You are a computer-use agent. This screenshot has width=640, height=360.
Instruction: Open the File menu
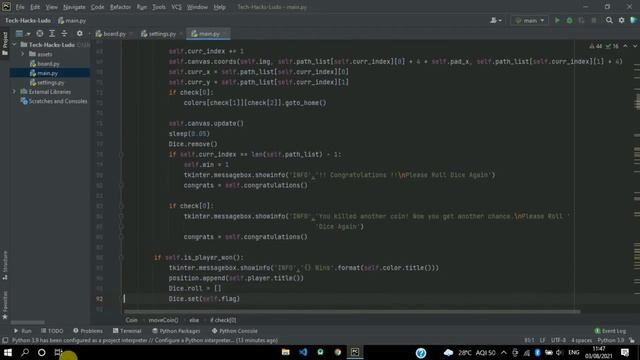click(x=20, y=7)
